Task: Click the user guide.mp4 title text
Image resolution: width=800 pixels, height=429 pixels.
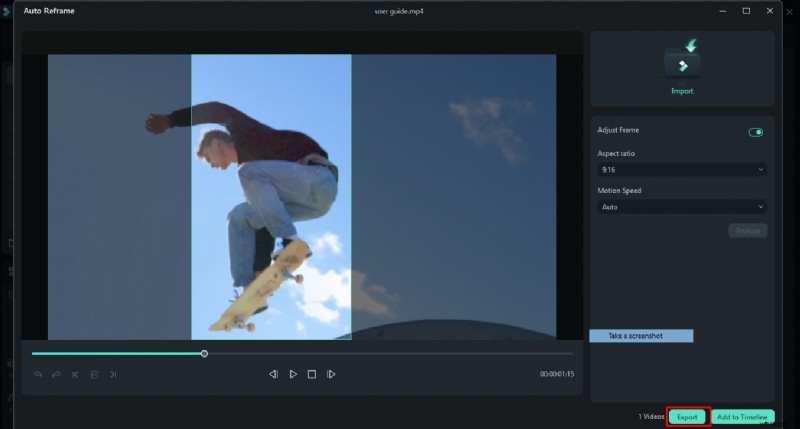Action: [399, 11]
